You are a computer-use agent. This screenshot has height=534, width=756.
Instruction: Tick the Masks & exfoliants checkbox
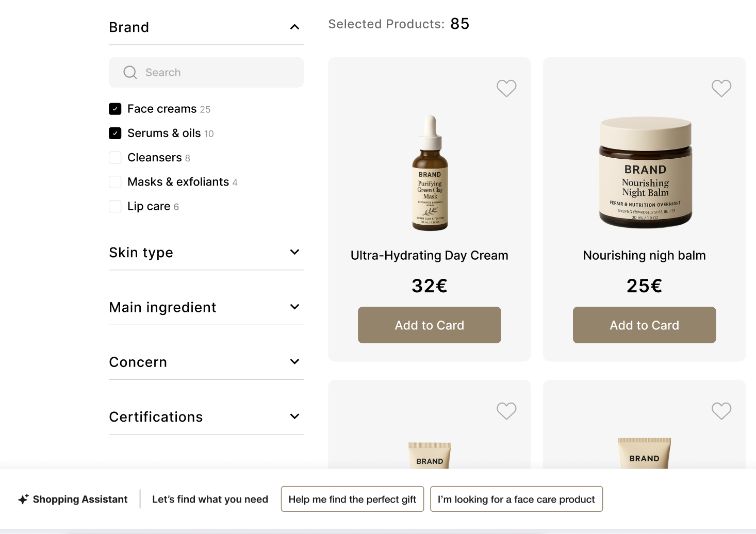pyautogui.click(x=115, y=182)
